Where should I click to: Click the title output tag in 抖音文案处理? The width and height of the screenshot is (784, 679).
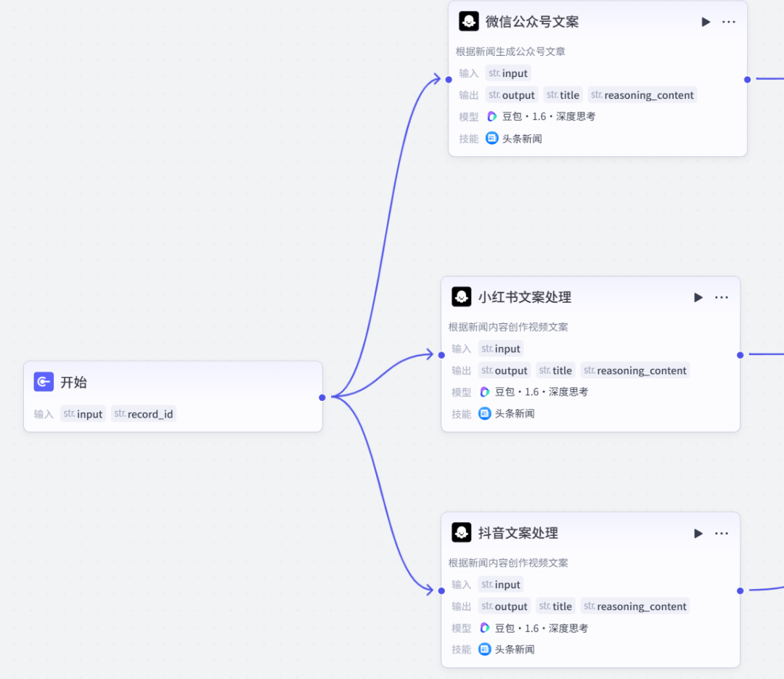[555, 606]
